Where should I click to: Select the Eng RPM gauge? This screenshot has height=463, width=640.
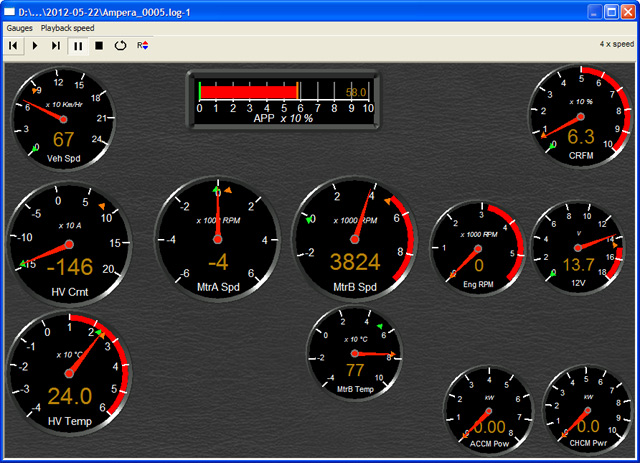click(478, 247)
